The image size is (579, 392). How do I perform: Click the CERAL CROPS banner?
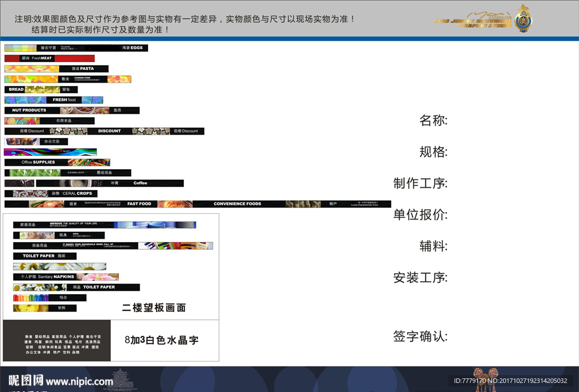pos(51,193)
